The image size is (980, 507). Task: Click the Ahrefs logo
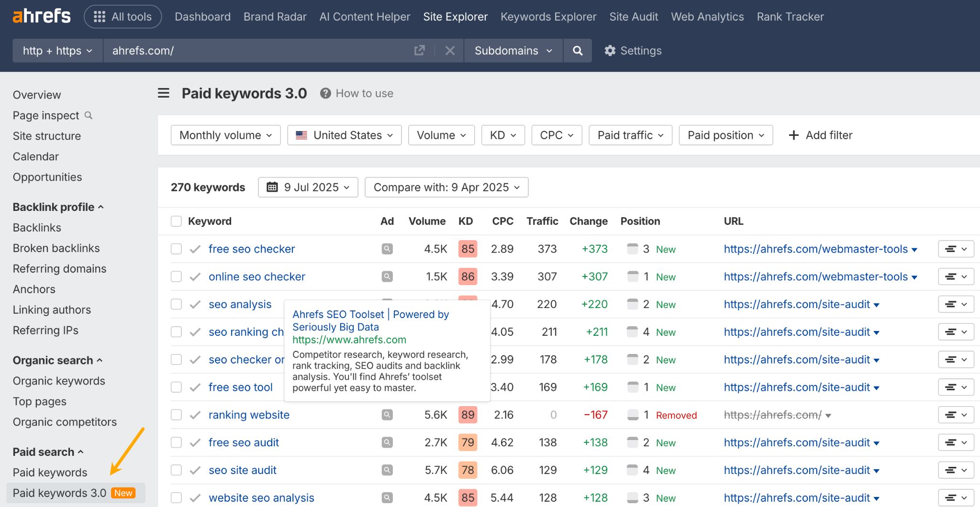coord(41,16)
